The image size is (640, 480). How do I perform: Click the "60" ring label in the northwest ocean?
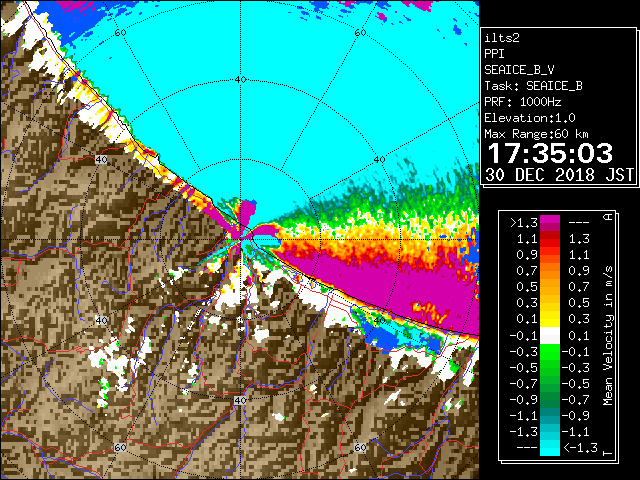(120, 32)
